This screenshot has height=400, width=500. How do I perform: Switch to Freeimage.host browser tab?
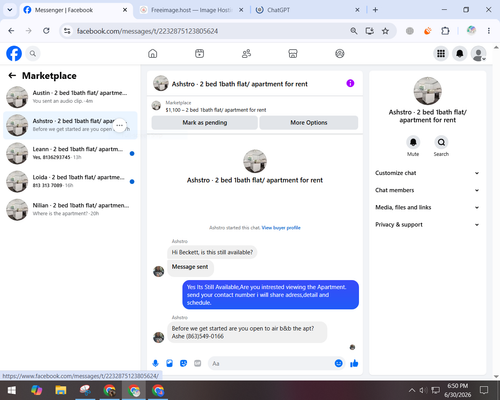pyautogui.click(x=192, y=10)
